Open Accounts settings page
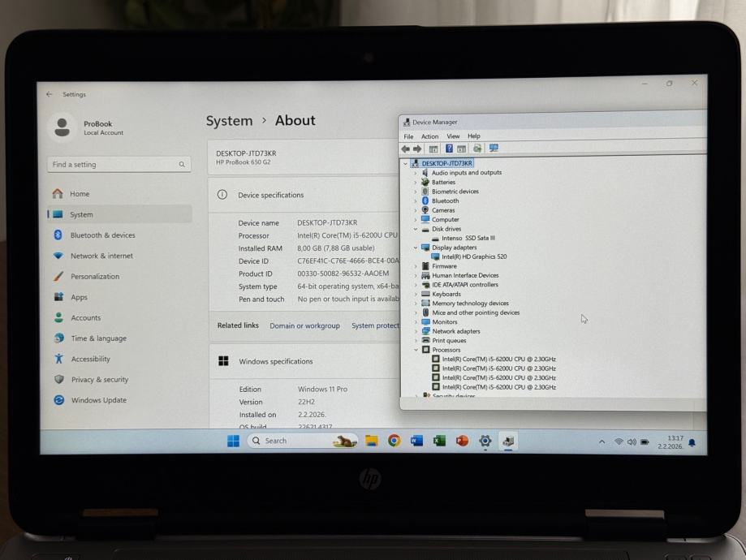Image resolution: width=746 pixels, height=560 pixels. pyautogui.click(x=119, y=317)
